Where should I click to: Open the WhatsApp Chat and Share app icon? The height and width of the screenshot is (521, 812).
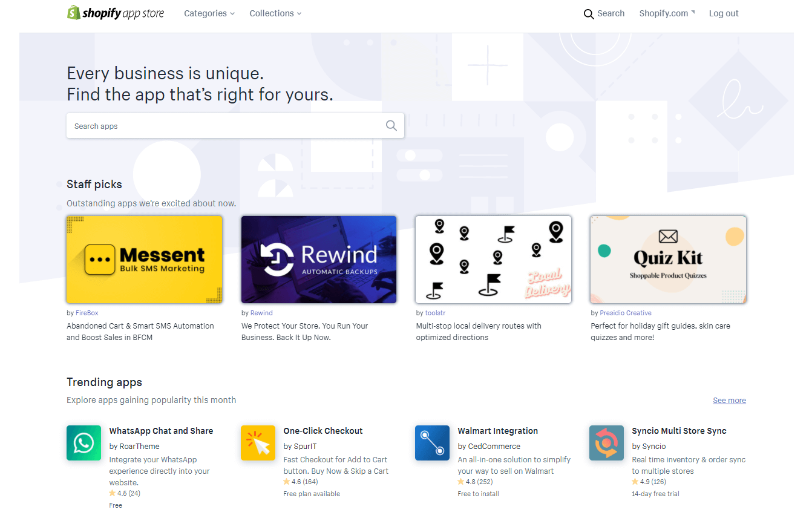(x=83, y=443)
